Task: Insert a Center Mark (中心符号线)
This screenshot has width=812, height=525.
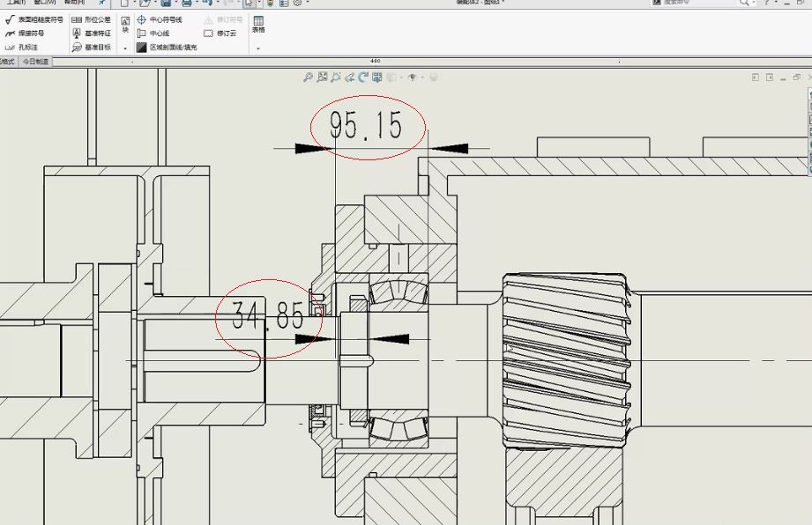Action: tap(160, 18)
